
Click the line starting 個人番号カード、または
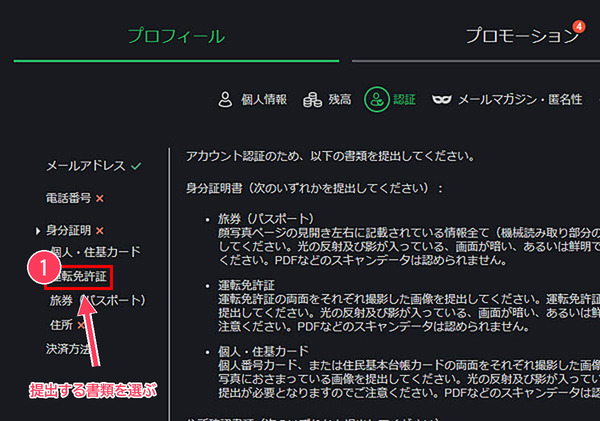click(x=409, y=365)
